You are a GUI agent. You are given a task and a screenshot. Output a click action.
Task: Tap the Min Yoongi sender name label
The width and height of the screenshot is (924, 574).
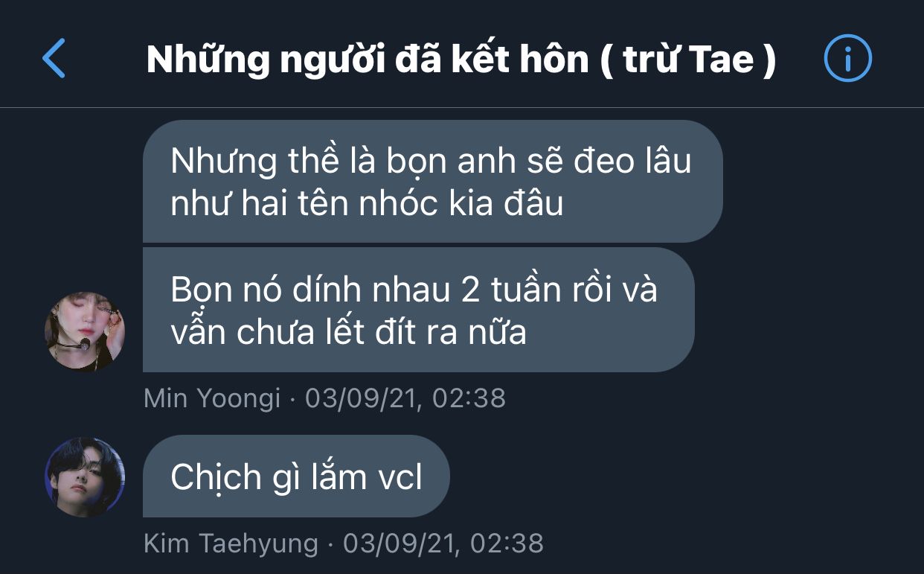click(212, 398)
